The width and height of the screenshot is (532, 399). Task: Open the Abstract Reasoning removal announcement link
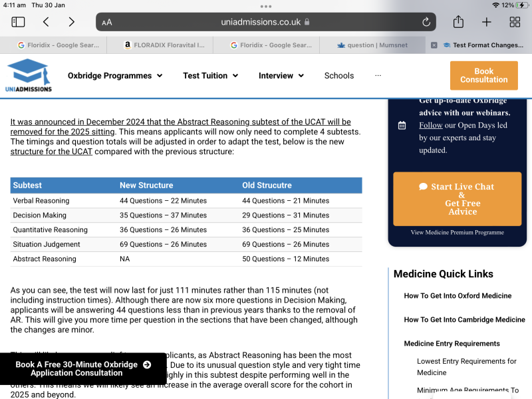point(180,127)
